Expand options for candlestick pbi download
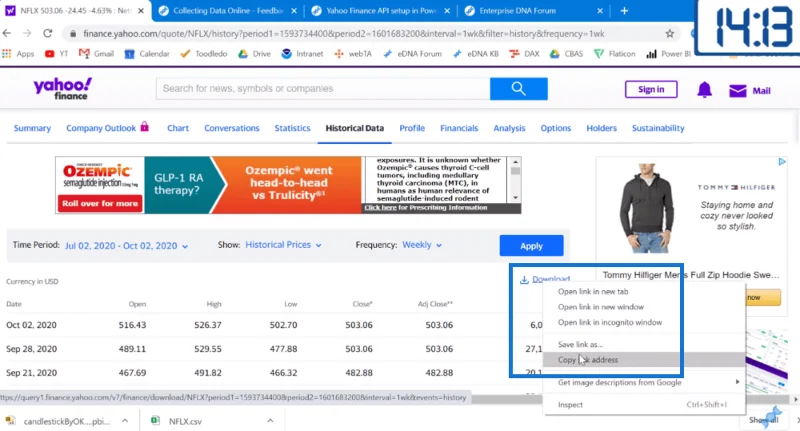The image size is (800, 431). pyautogui.click(x=124, y=421)
